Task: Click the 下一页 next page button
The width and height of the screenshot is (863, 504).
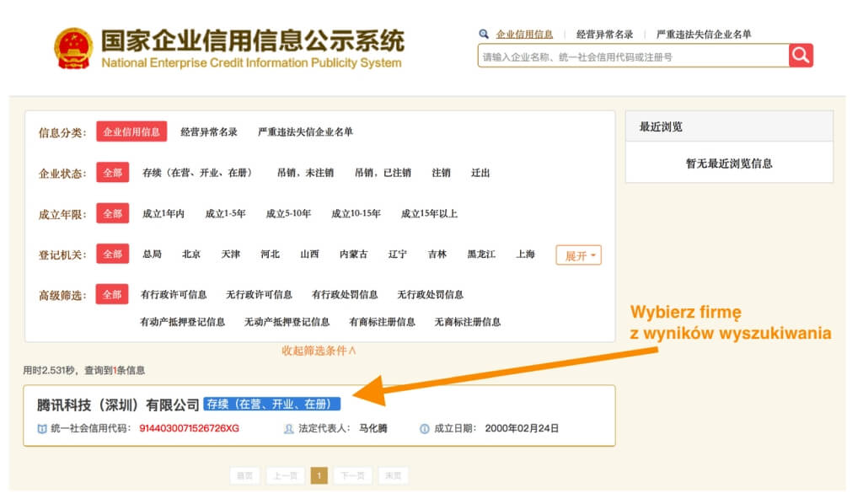Action: (x=352, y=476)
